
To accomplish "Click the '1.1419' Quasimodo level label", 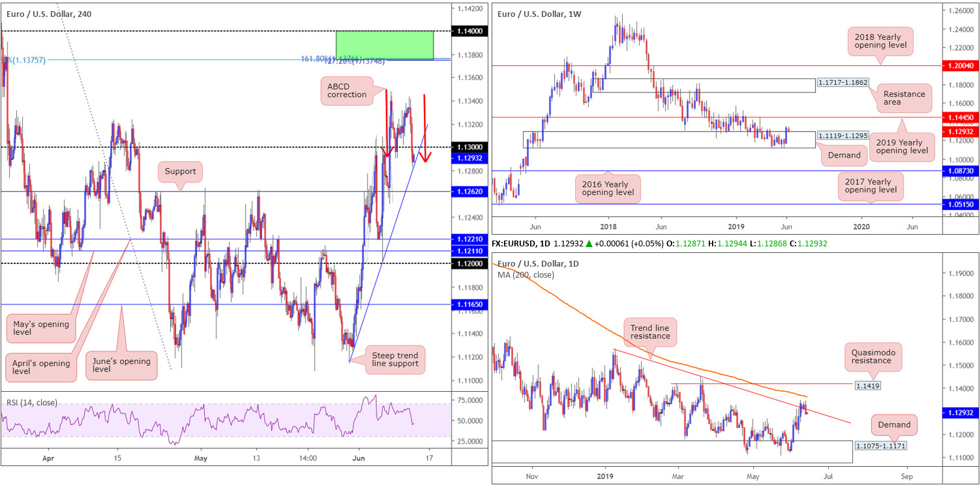I will click(867, 386).
